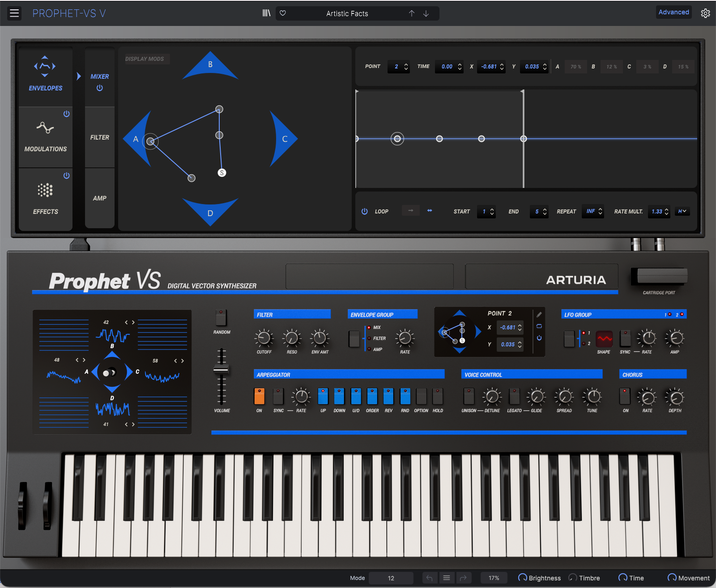
Task: Click oscillator A arrow in vector display
Action: (137, 139)
